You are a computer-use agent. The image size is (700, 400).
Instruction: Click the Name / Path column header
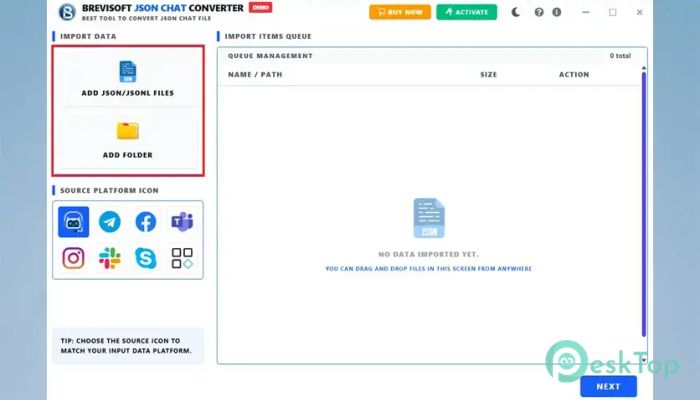click(255, 75)
